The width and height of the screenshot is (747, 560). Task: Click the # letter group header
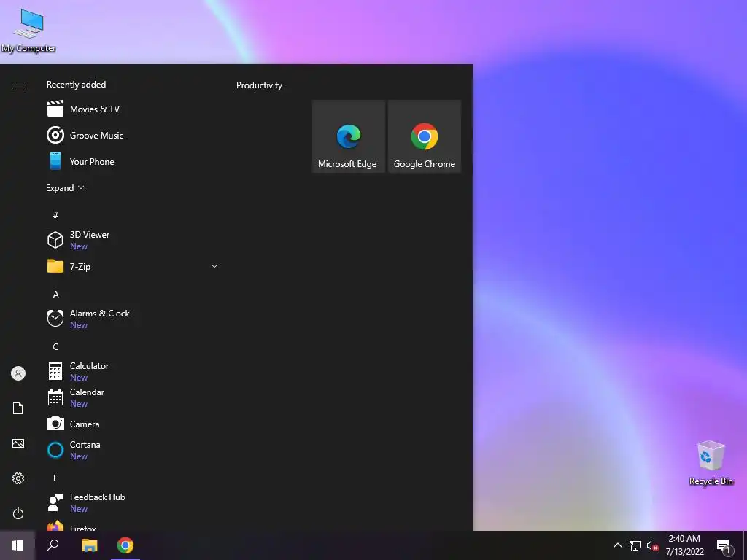[x=55, y=215]
